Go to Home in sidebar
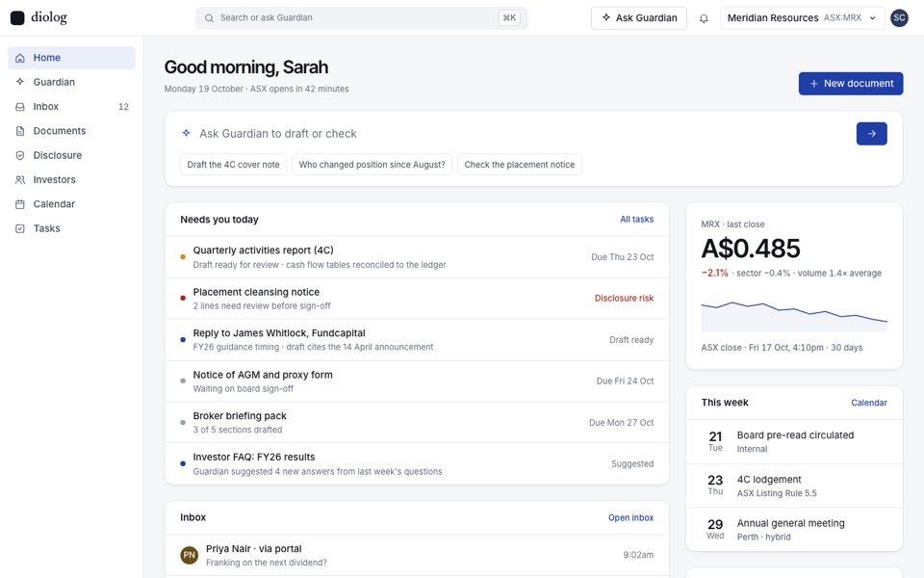Viewport: 924px width, 578px height. [71, 58]
